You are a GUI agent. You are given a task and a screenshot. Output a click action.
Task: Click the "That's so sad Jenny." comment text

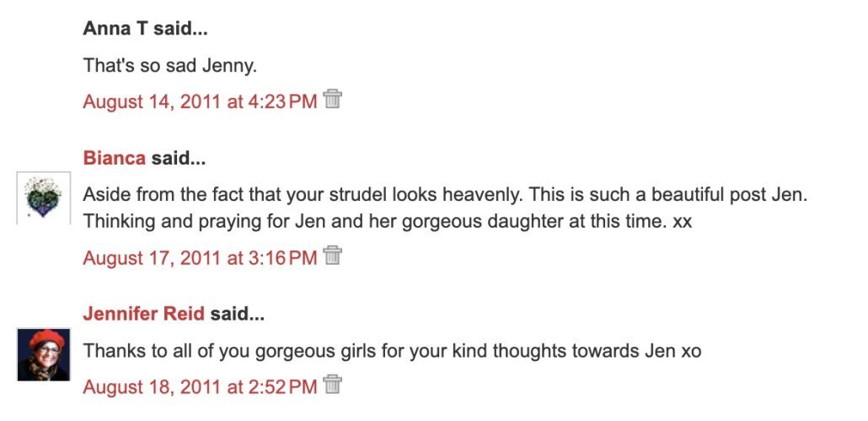pyautogui.click(x=169, y=65)
